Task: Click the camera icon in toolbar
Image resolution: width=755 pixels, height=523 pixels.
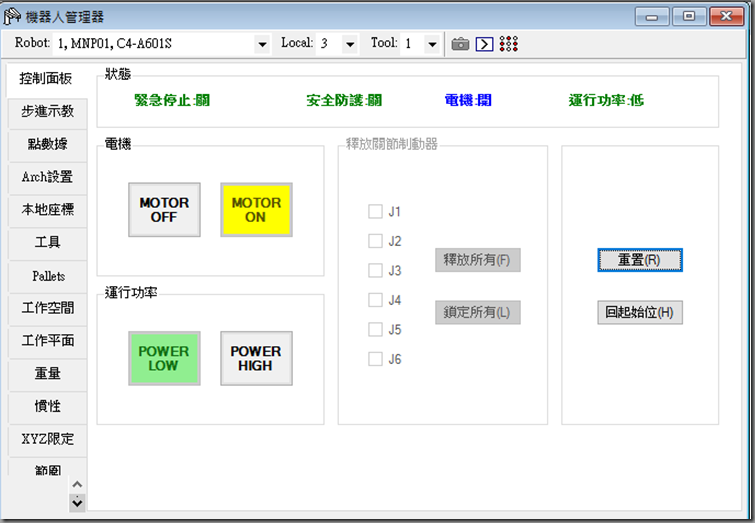Action: 460,44
